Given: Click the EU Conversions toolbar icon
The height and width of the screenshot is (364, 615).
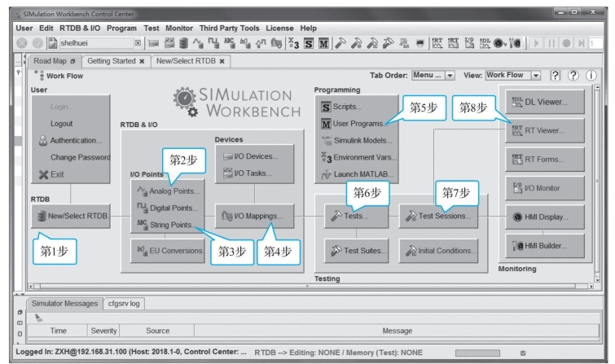Looking at the screenshot, I should [x=245, y=43].
